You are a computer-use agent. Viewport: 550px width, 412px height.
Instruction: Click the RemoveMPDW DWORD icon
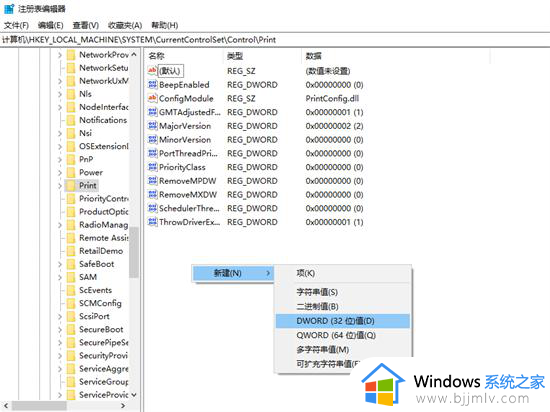[x=152, y=181]
